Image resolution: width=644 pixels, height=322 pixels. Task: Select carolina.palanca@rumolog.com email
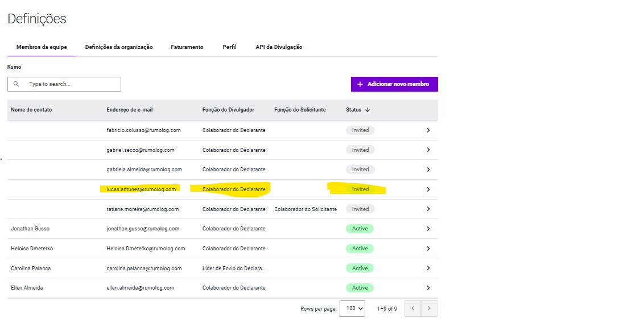click(x=144, y=268)
